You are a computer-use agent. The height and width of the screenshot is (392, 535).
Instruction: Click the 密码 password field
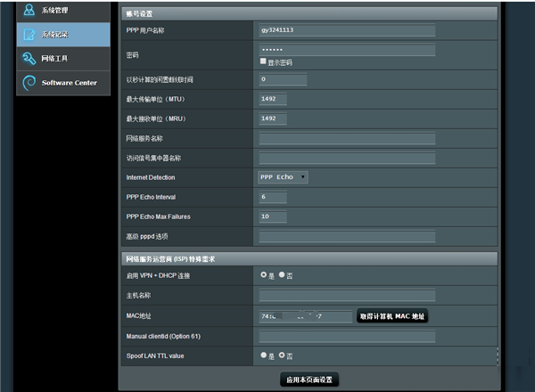[347, 50]
